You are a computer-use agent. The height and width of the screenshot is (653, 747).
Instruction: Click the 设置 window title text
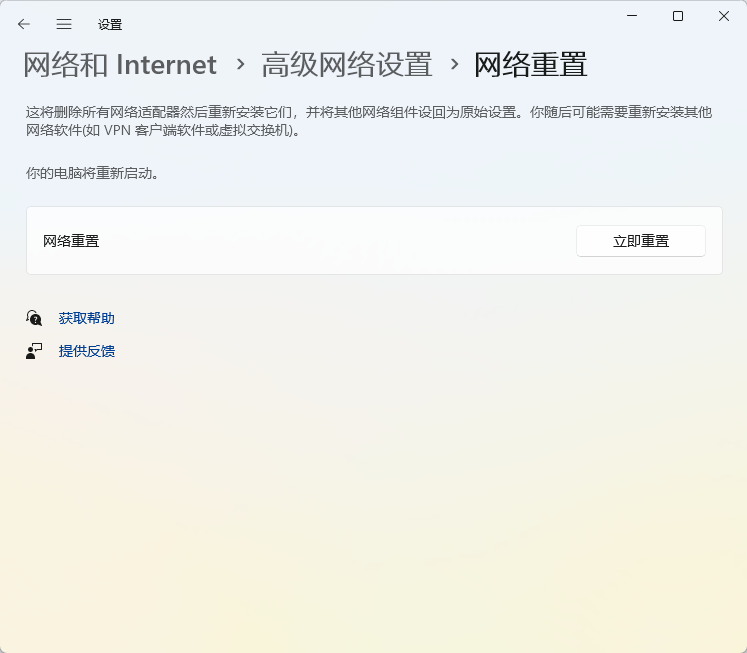coord(110,24)
